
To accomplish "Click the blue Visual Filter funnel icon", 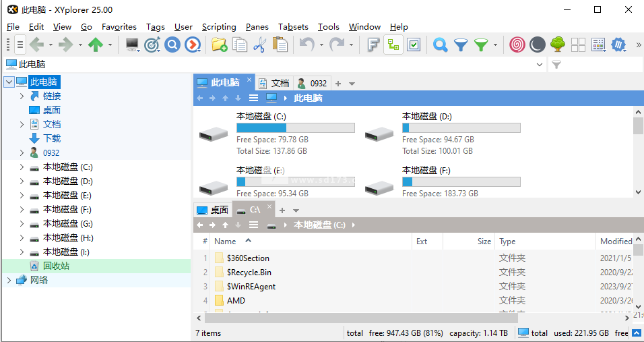I will [x=461, y=45].
